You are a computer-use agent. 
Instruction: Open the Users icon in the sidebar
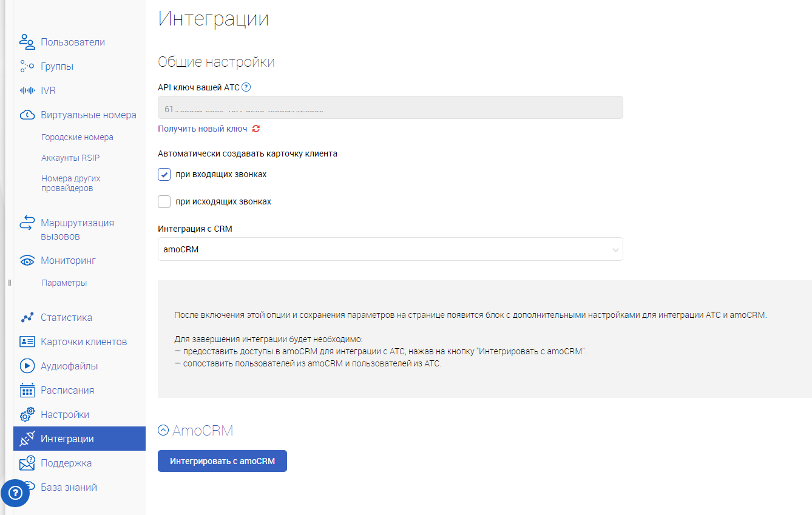(x=27, y=42)
